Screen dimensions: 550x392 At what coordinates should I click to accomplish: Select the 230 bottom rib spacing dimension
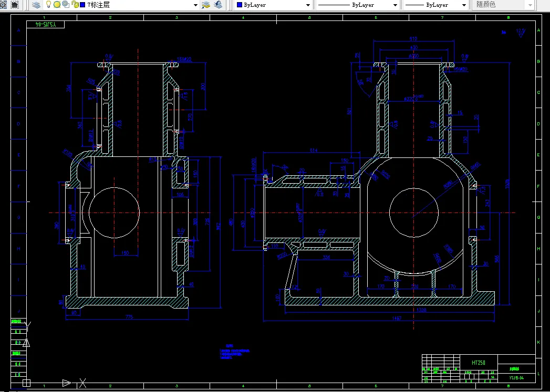click(x=414, y=286)
